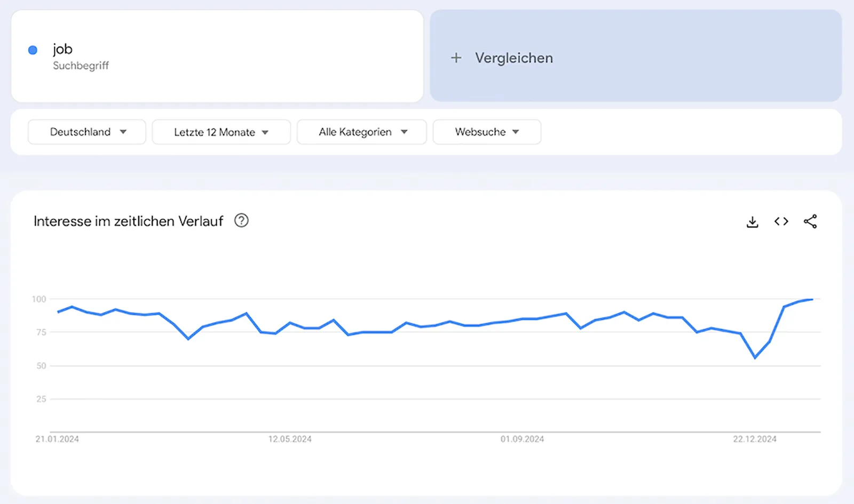Open the help icon beside chart title
Image resolution: width=854 pixels, height=504 pixels.
[x=241, y=220]
